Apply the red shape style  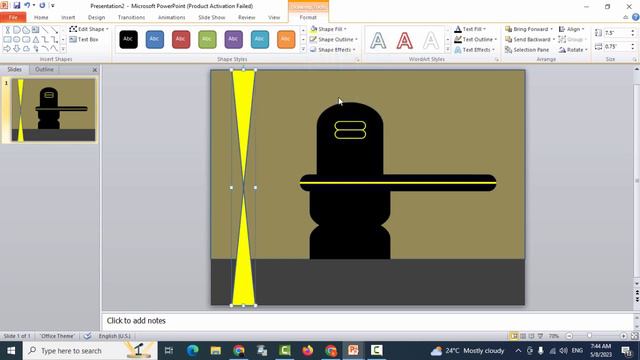[181, 39]
